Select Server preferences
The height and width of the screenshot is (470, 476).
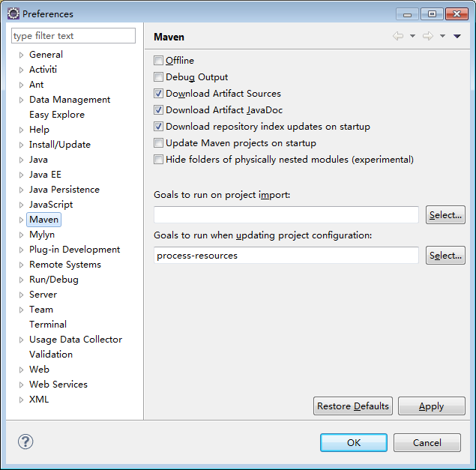click(x=43, y=295)
